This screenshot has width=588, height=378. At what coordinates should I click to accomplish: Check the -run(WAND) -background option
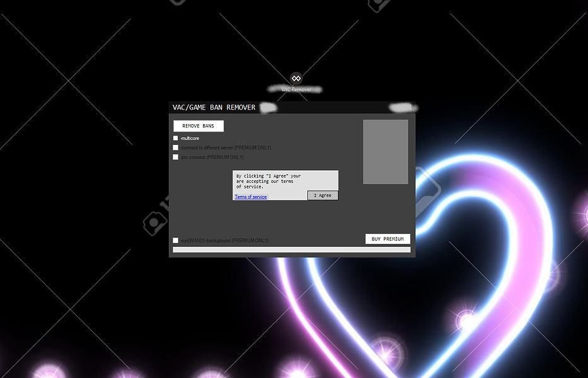(175, 241)
